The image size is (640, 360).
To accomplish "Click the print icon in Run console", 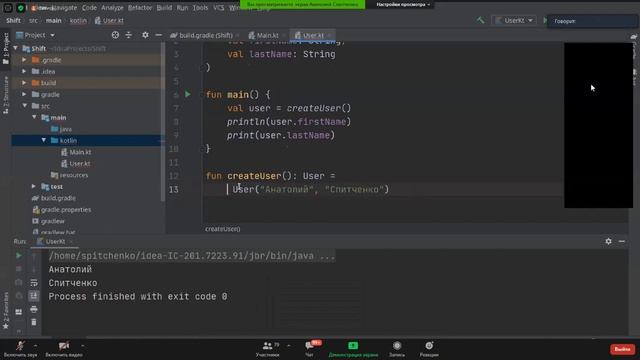I will 34,309.
